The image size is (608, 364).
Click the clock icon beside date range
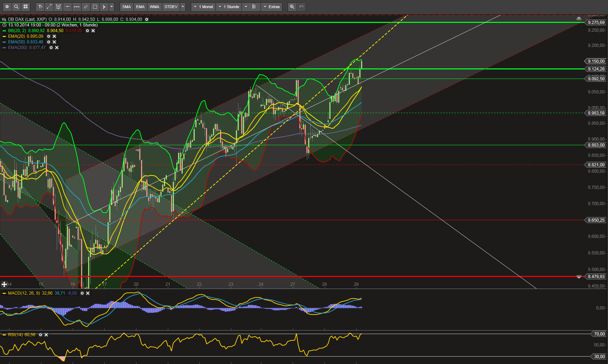click(4, 25)
